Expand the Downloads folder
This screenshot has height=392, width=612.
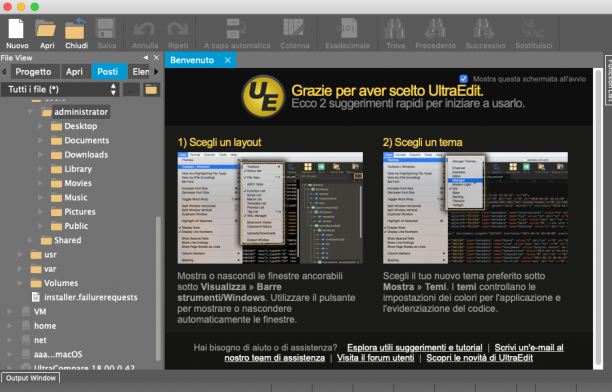(40, 155)
